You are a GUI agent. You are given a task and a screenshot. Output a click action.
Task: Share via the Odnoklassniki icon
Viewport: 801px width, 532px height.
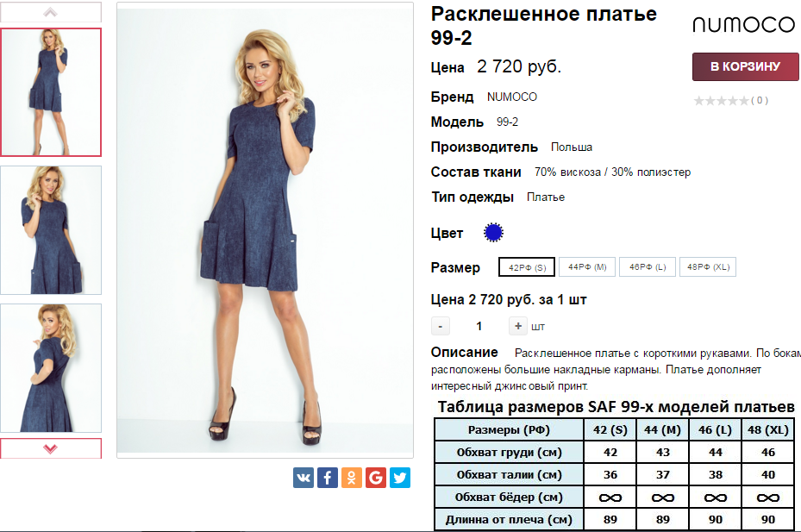[x=352, y=478]
